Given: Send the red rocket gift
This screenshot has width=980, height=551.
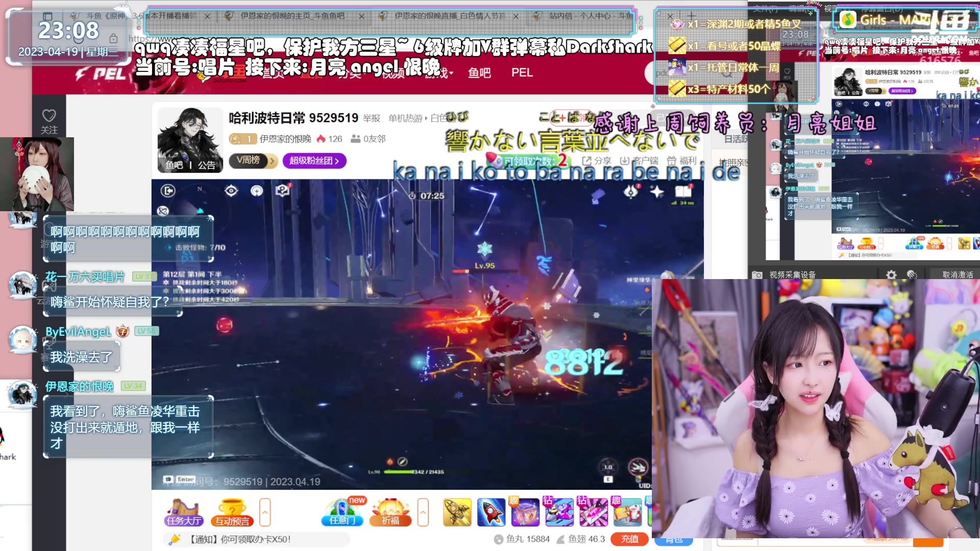Looking at the screenshot, I should pos(491,512).
